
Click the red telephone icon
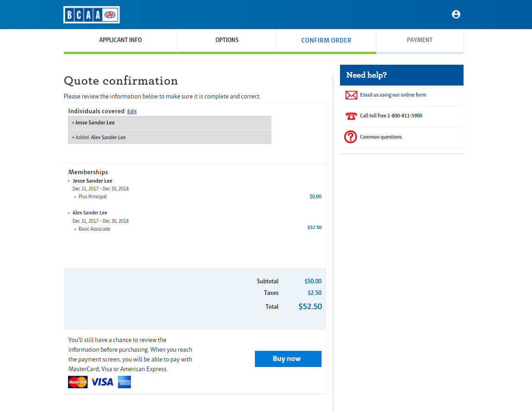tap(351, 116)
